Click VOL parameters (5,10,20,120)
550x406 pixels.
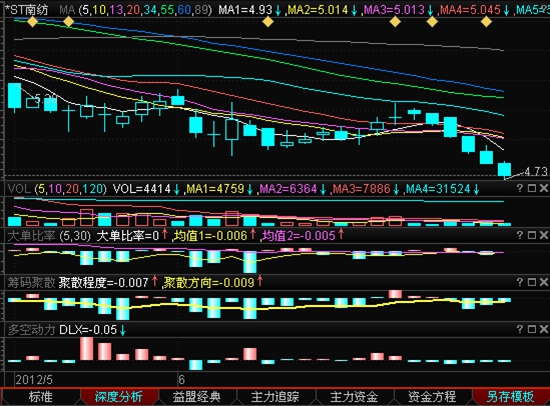tap(71, 189)
